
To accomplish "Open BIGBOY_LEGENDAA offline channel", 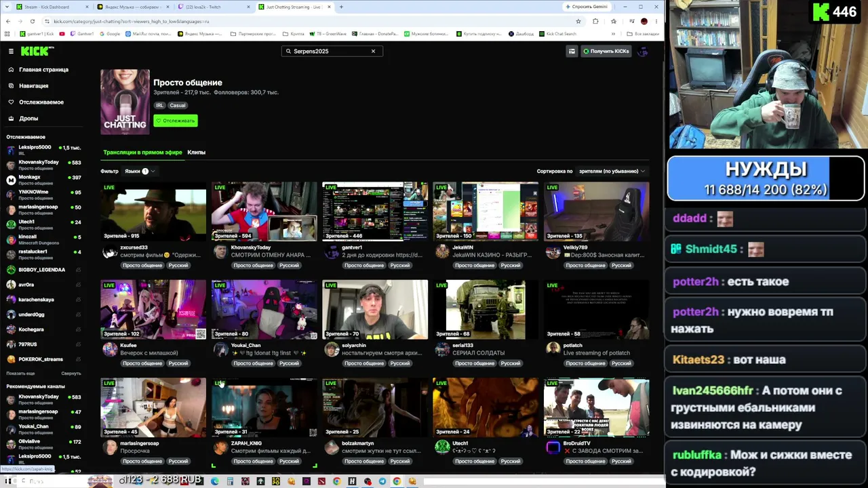I will 43,270.
